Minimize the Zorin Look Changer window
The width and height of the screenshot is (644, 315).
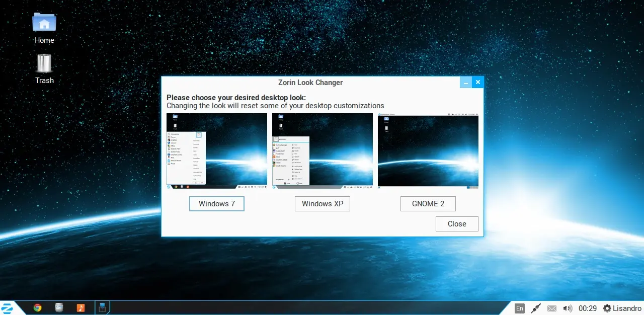coord(466,83)
